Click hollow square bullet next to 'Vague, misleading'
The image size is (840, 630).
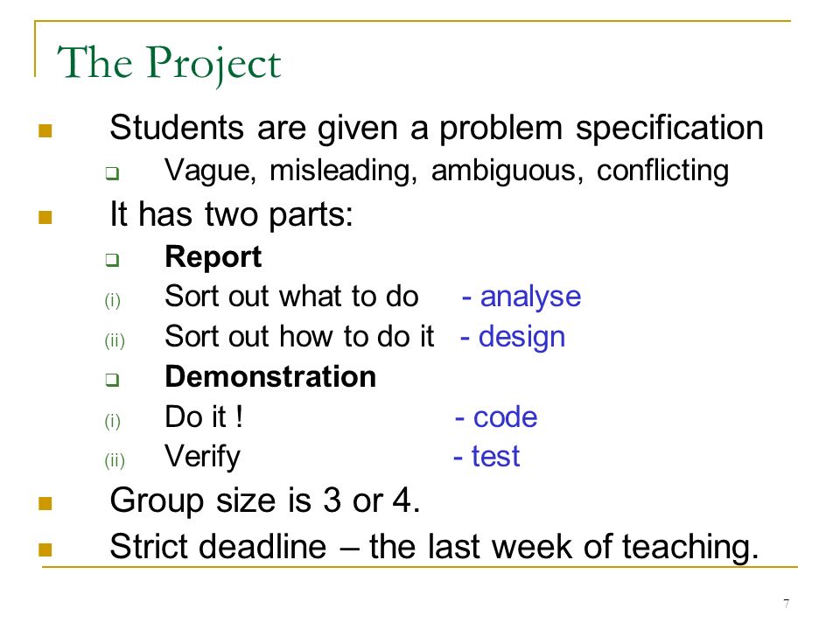point(112,173)
